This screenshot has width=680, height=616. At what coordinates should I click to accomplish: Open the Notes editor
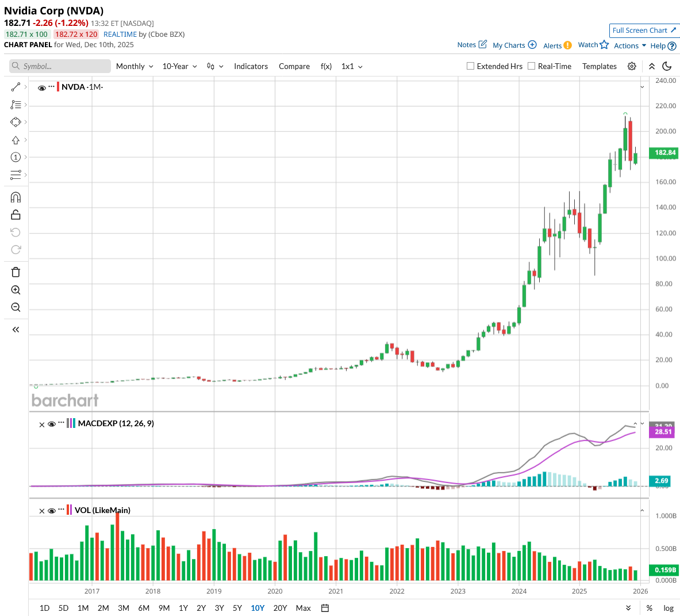[472, 45]
